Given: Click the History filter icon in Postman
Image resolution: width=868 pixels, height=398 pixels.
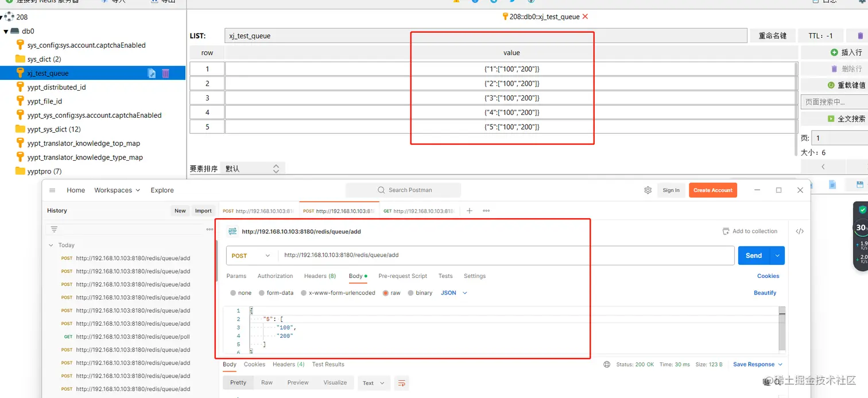Looking at the screenshot, I should [54, 229].
